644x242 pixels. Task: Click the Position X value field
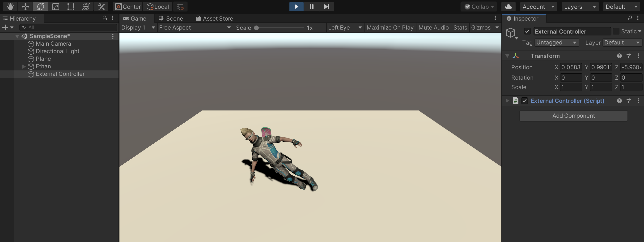[571, 67]
